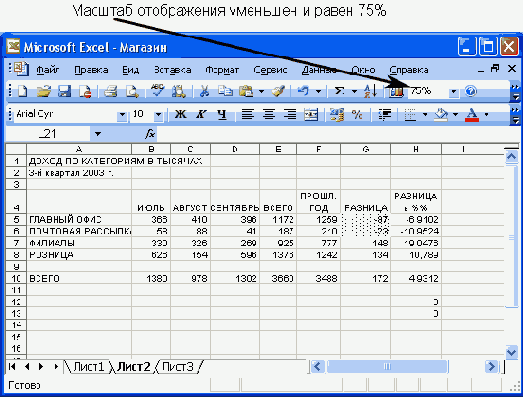Click the Research icon beside spell check
The width and height of the screenshot is (523, 397).
point(179,91)
